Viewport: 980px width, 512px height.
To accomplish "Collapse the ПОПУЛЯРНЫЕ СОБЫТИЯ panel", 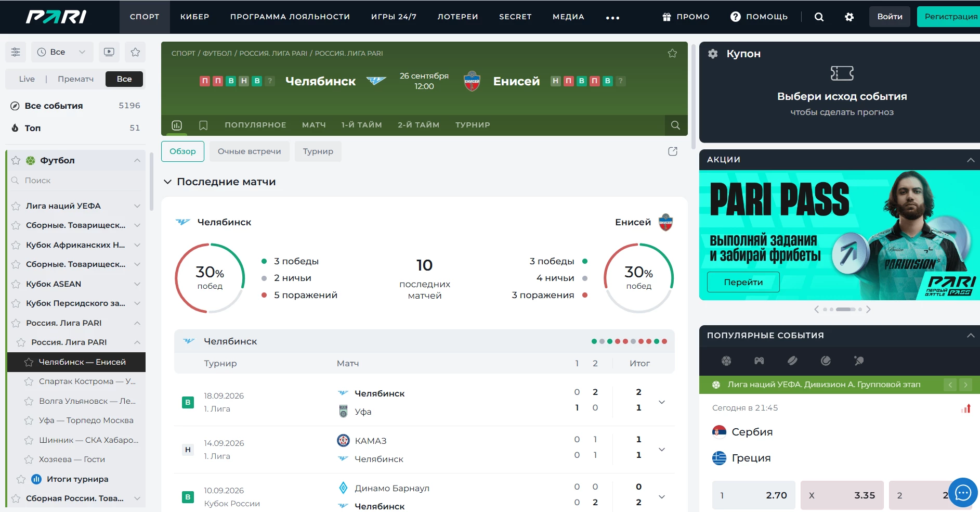I will (970, 336).
